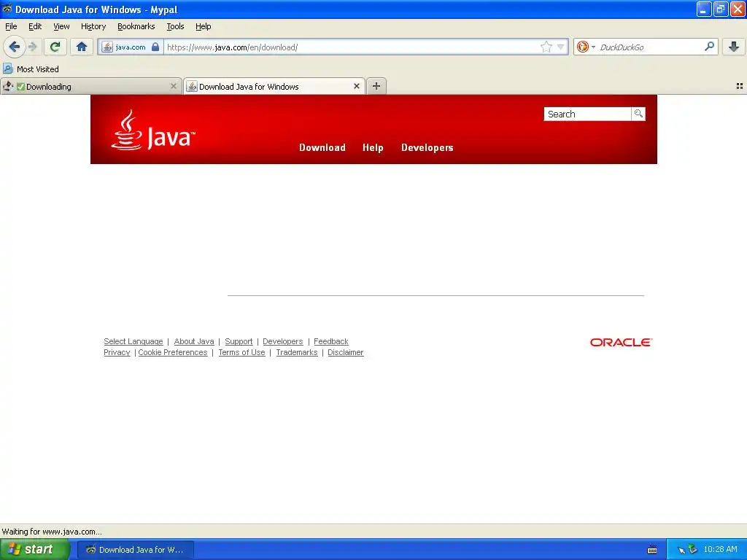
Task: Restore down the Mypal window
Action: (x=720, y=9)
